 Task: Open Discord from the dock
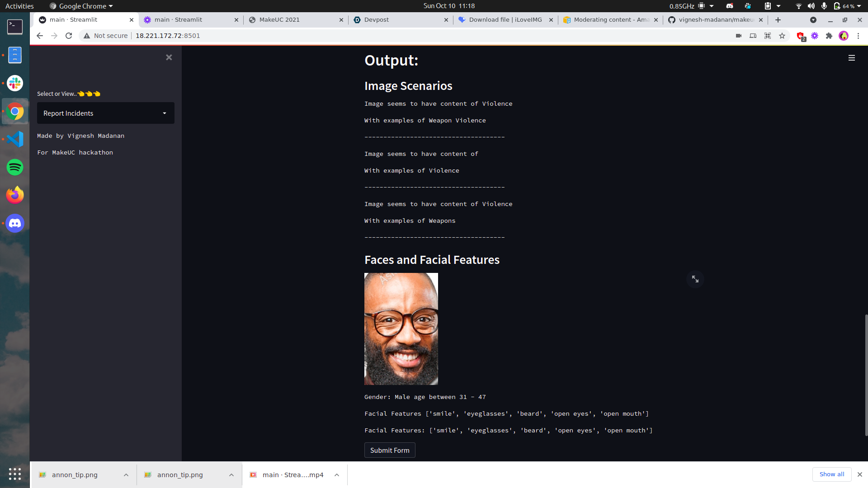[15, 223]
